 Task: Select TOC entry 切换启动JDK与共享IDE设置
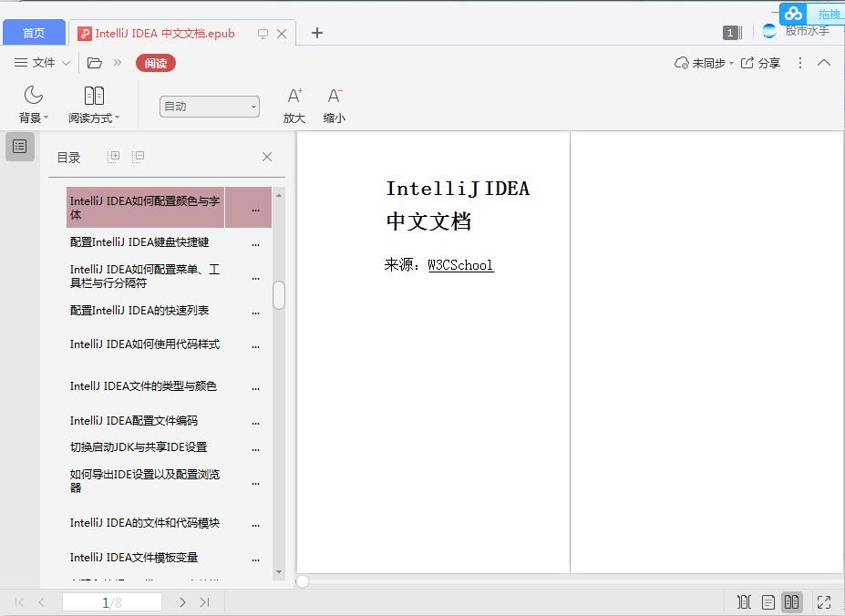[x=139, y=447]
